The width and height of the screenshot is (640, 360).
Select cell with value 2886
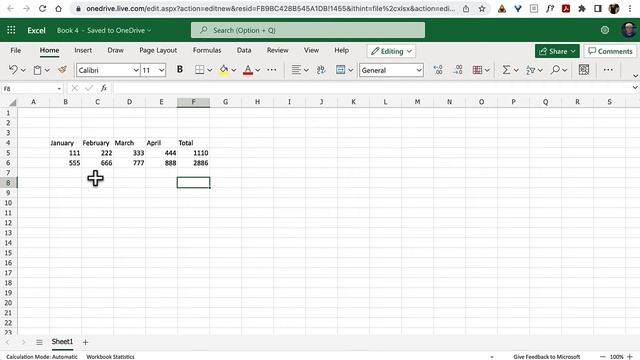[193, 163]
